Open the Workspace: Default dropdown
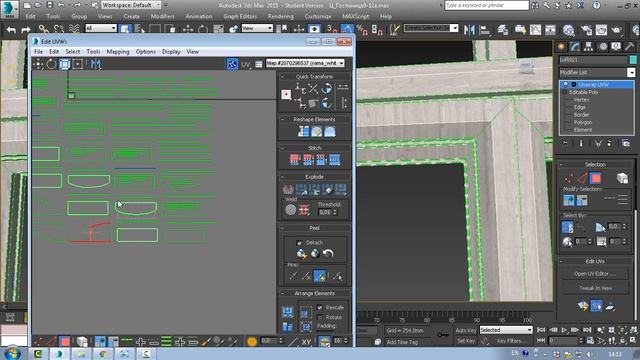 point(131,5)
